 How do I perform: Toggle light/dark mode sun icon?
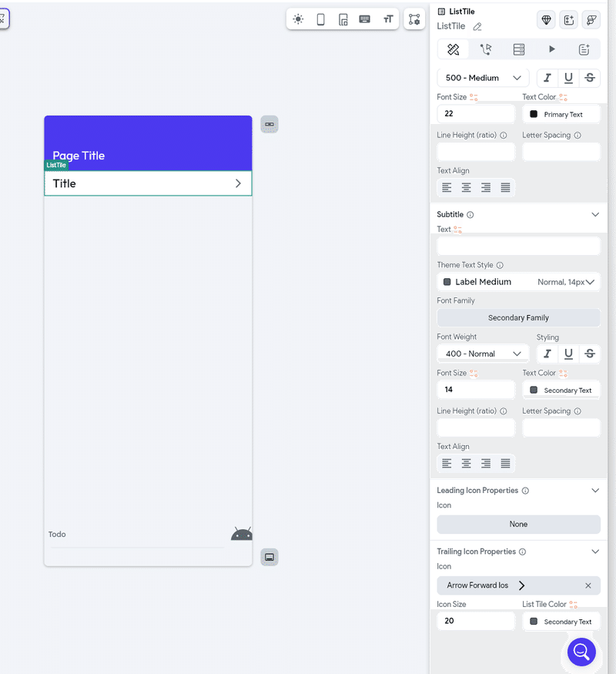pyautogui.click(x=298, y=19)
